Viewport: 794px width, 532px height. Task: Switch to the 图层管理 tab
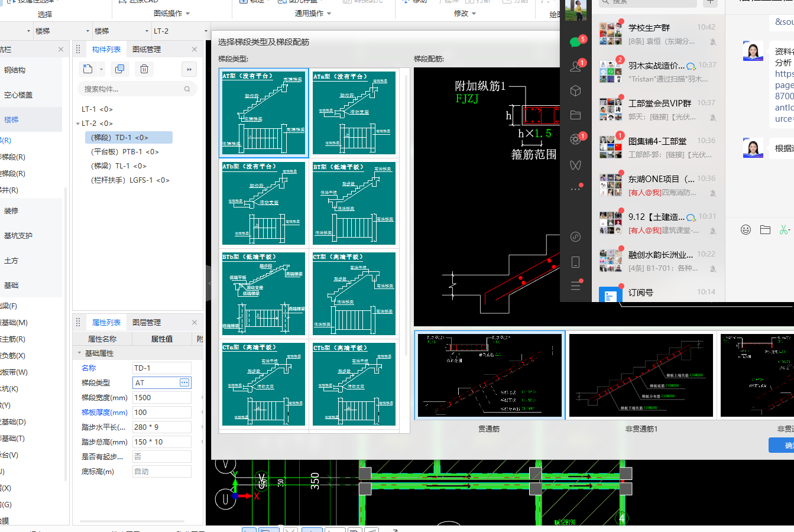(147, 322)
